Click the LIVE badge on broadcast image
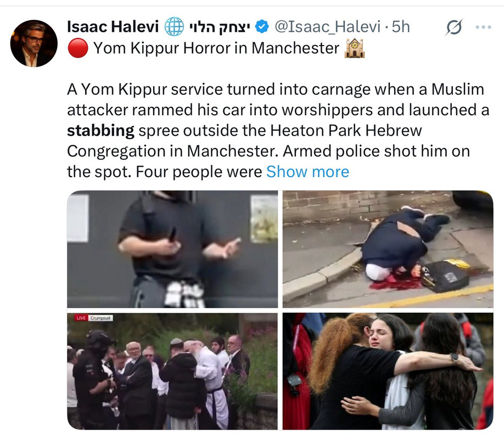This screenshot has height=439, width=504. [x=81, y=318]
